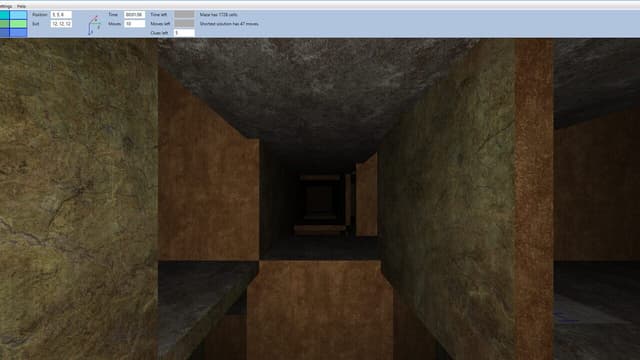Click the Exit coordinates field showing 12,12,12
Viewport: 640px width, 360px height.
coord(61,24)
